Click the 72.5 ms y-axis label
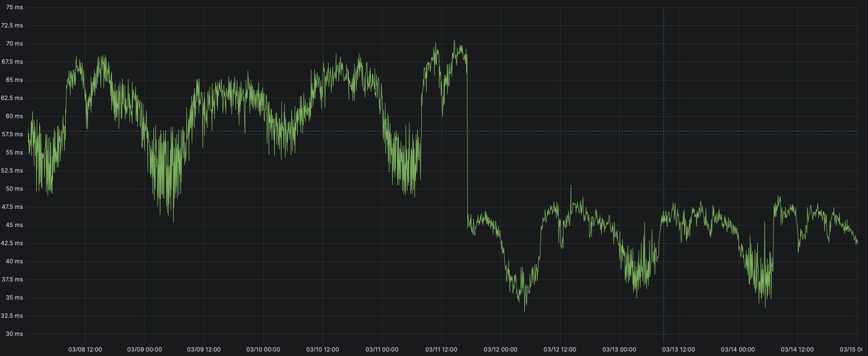 coord(12,25)
